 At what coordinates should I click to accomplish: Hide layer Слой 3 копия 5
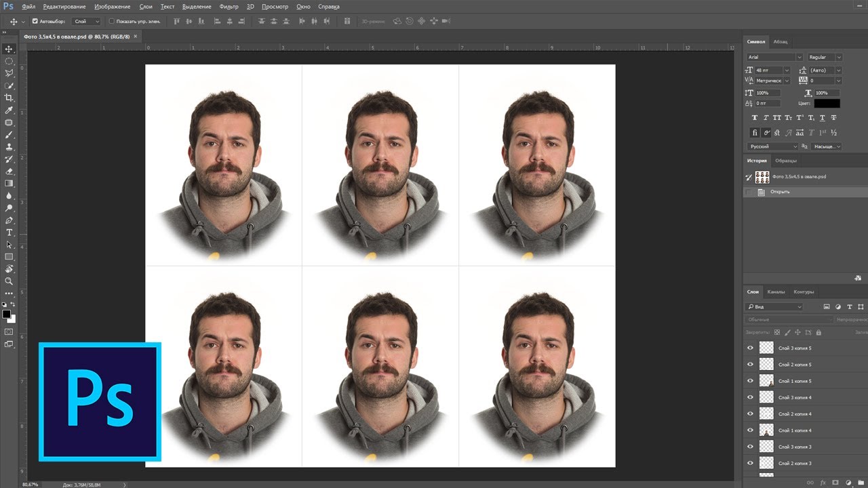tap(750, 348)
